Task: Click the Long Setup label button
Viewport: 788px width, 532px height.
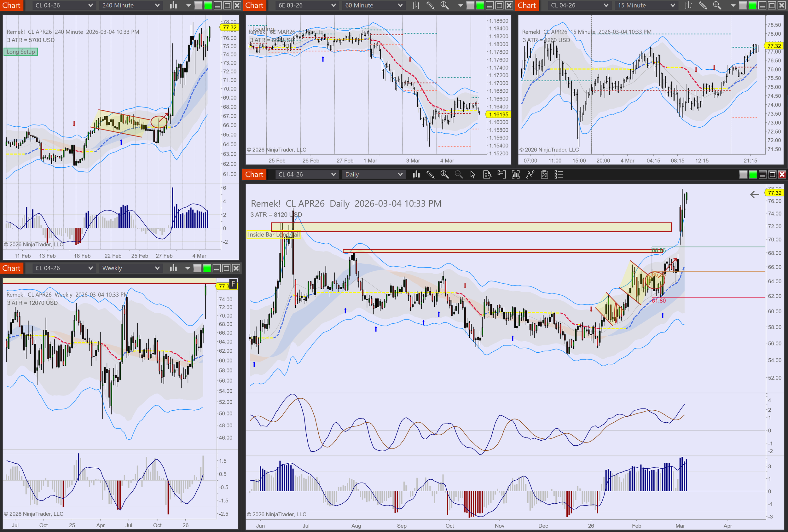Action: (x=21, y=52)
